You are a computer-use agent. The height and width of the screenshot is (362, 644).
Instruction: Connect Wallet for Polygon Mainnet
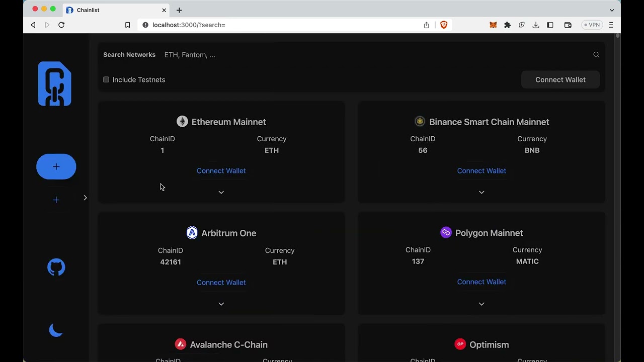pos(481,282)
